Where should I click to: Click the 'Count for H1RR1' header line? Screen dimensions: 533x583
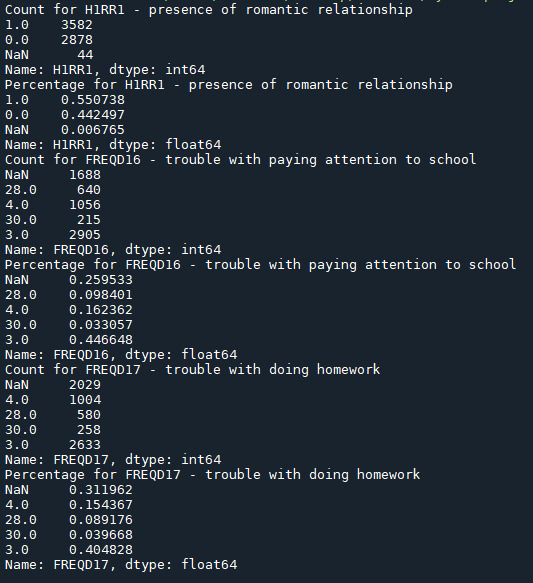click(209, 10)
